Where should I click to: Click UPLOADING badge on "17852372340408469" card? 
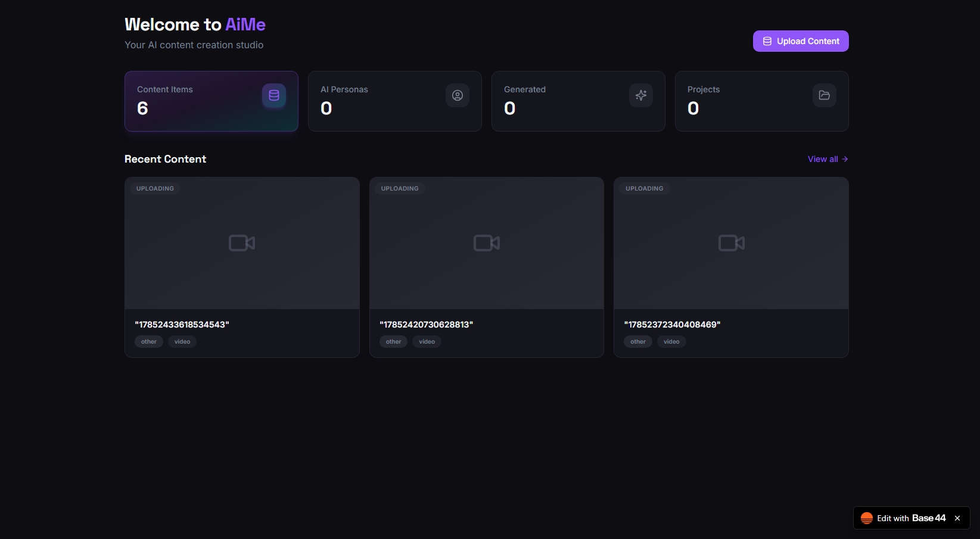point(645,188)
